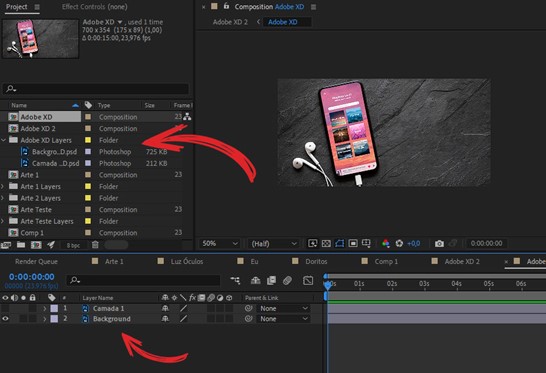
Task: Select Camada ..D.psd file in Project
Action: 55,163
